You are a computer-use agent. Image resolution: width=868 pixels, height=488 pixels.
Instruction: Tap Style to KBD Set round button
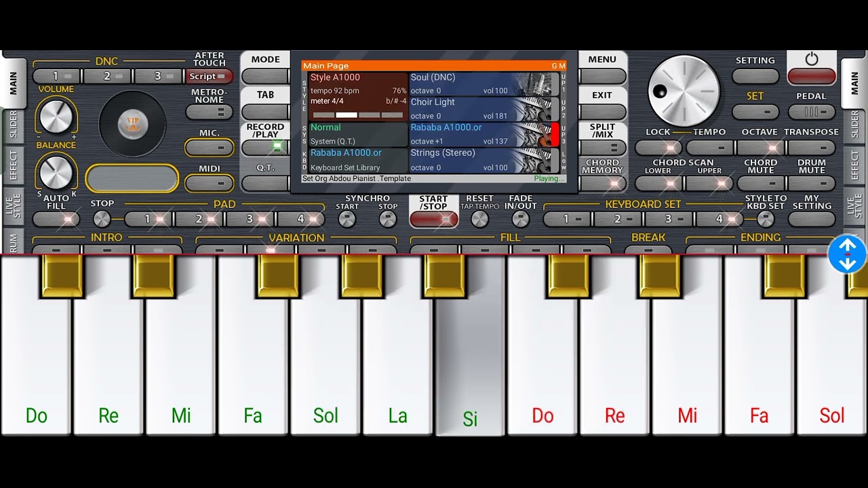click(766, 219)
